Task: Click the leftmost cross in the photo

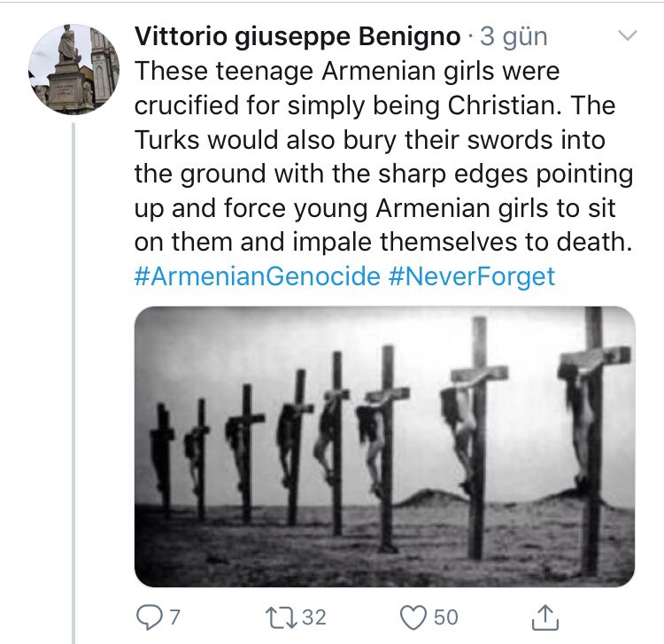Action: pos(163,460)
